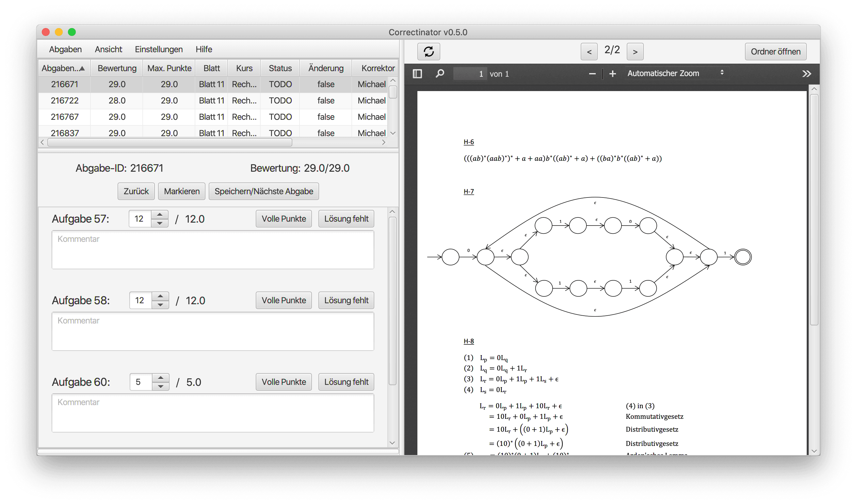
Task: Open the Abgaben menu
Action: click(65, 49)
